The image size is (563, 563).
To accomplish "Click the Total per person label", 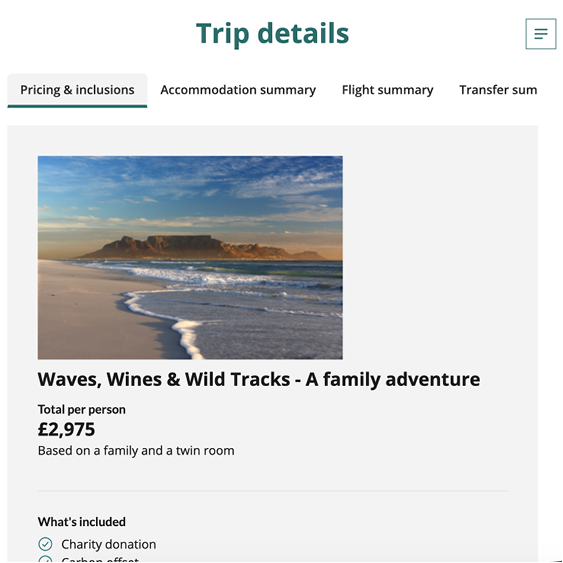I will (x=82, y=409).
